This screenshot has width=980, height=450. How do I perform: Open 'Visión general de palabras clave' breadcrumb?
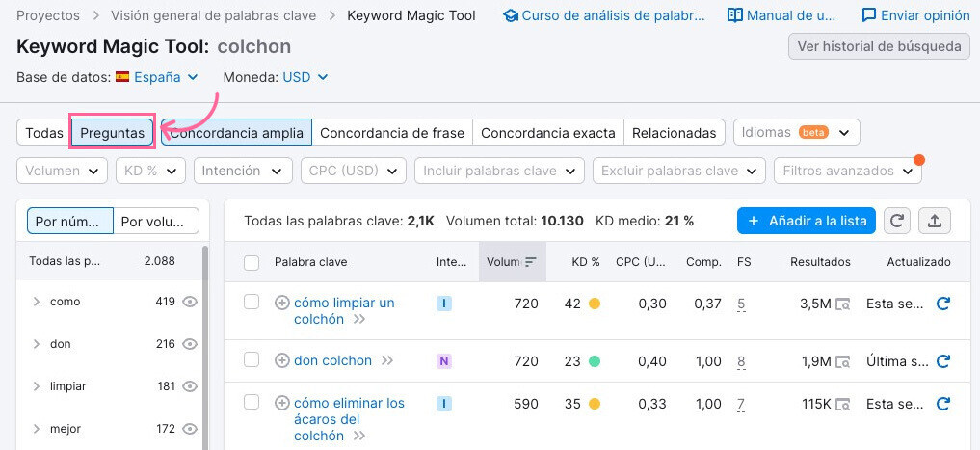click(213, 15)
